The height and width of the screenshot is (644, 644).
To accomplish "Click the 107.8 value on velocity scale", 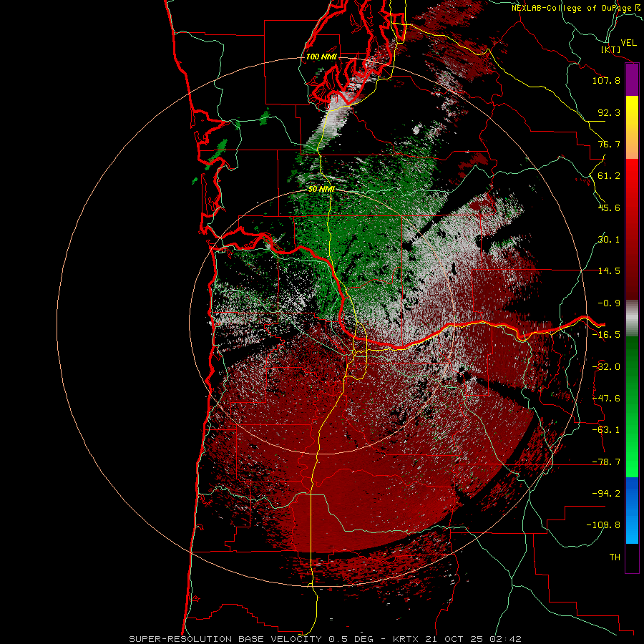I will point(606,80).
